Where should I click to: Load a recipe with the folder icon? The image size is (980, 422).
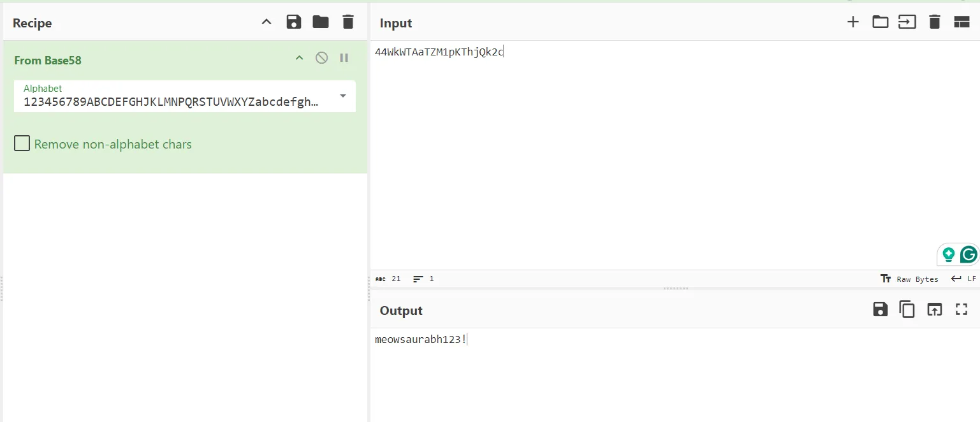click(x=321, y=22)
